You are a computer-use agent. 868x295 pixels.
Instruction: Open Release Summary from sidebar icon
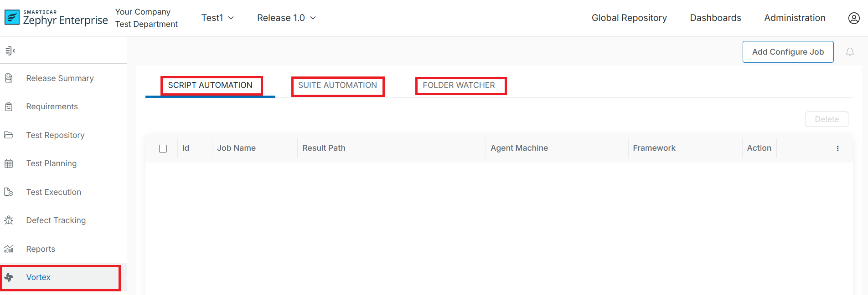(9, 78)
